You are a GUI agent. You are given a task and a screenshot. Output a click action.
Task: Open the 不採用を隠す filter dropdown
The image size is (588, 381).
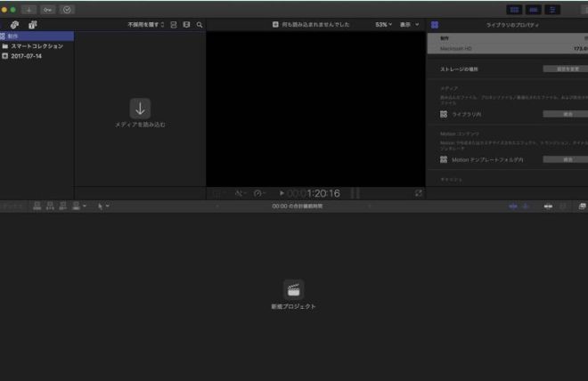146,25
